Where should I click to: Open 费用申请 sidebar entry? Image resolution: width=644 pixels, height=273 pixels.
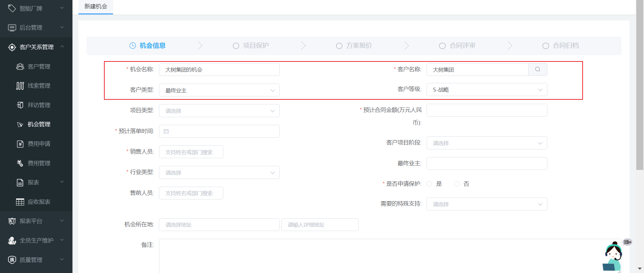point(39,144)
